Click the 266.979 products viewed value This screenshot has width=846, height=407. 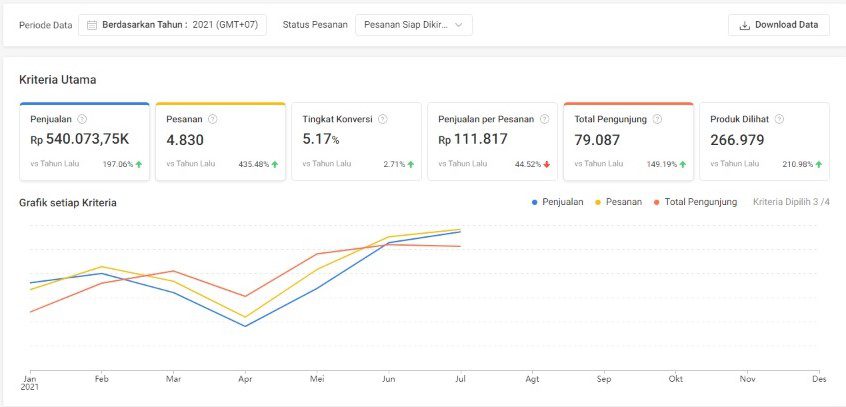click(738, 140)
